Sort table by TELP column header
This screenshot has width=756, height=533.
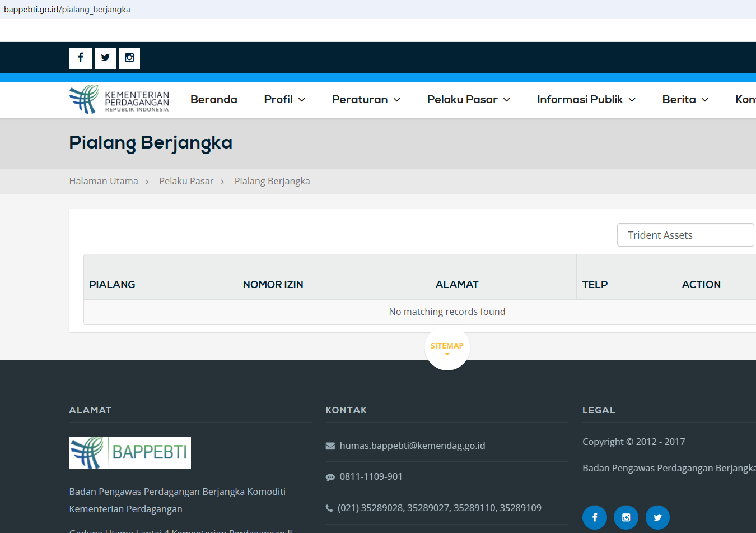(x=627, y=277)
